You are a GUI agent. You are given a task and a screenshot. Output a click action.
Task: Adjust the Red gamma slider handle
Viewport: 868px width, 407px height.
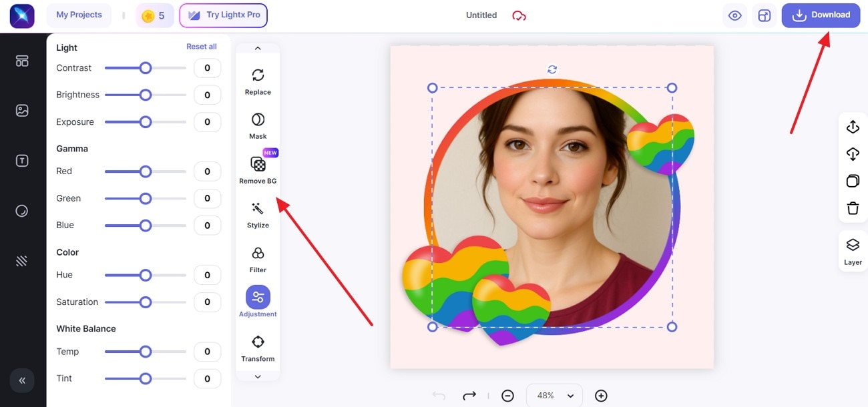pos(145,171)
